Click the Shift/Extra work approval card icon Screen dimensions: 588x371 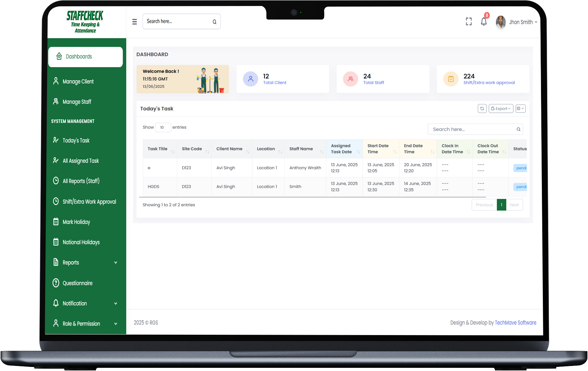coord(451,79)
